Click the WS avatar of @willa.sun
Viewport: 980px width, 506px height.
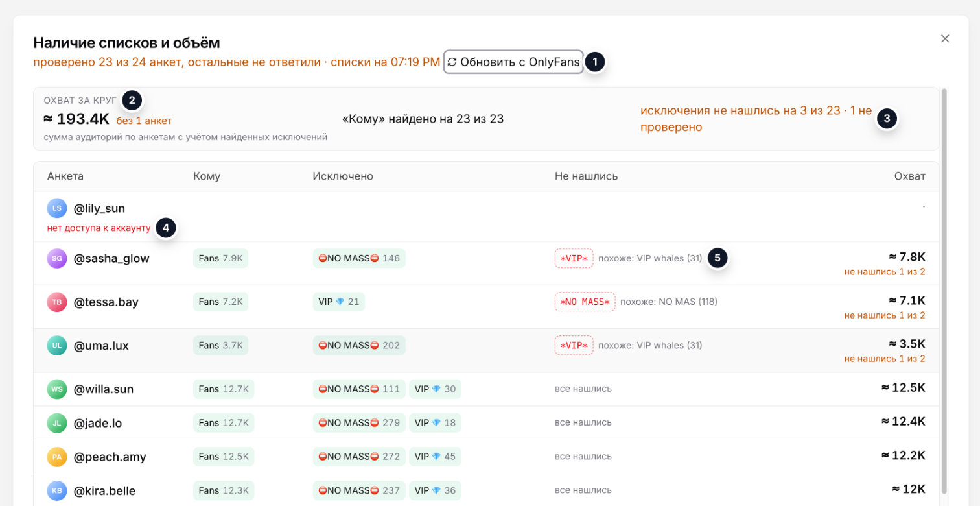tap(57, 389)
